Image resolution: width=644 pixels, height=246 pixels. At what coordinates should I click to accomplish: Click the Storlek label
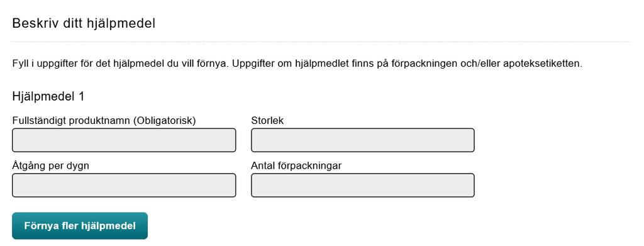(267, 121)
